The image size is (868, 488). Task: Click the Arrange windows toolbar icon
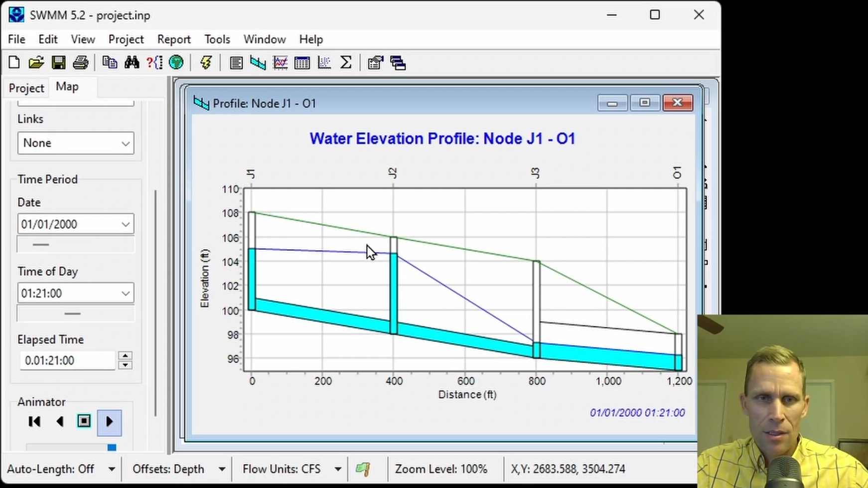[398, 63]
